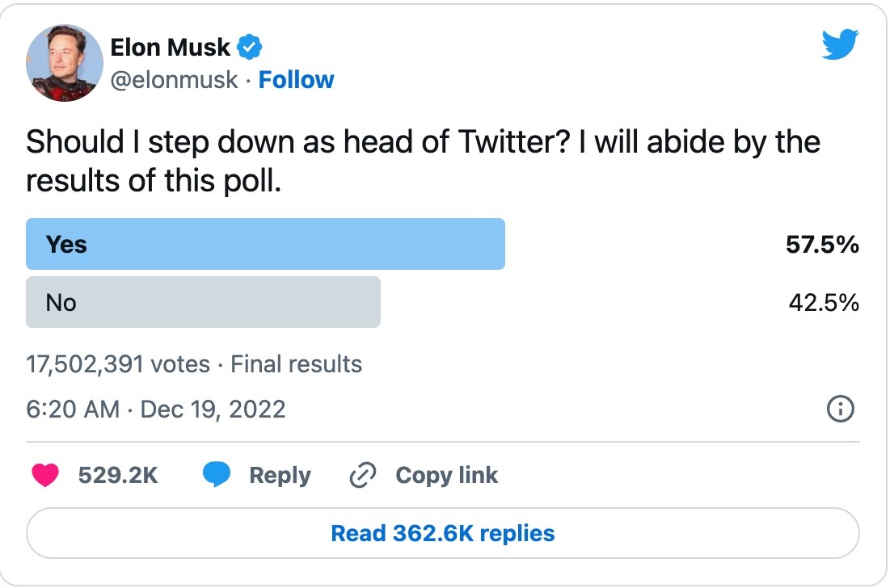
Task: Click the 57.5% poll percentage
Action: 822,245
